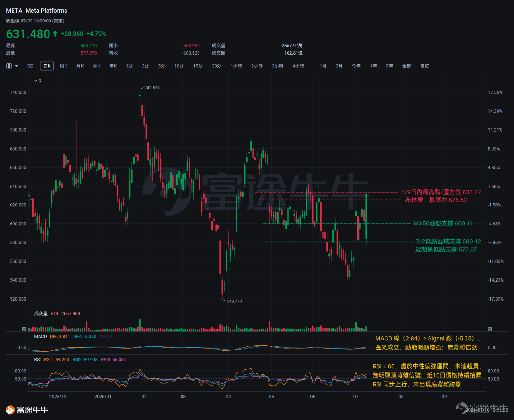Viewport: 514px width, 420px height.
Task: Switch to the 5分 interval
Action: [x=162, y=66]
